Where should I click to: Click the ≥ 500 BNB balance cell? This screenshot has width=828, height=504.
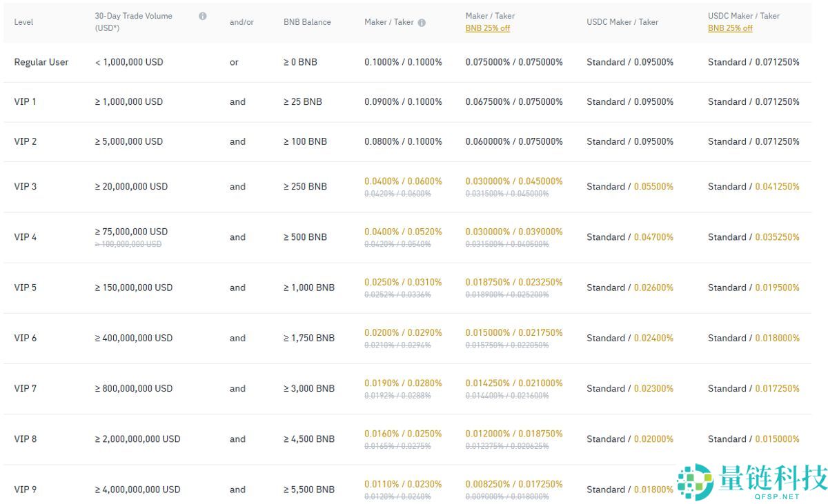(x=305, y=237)
